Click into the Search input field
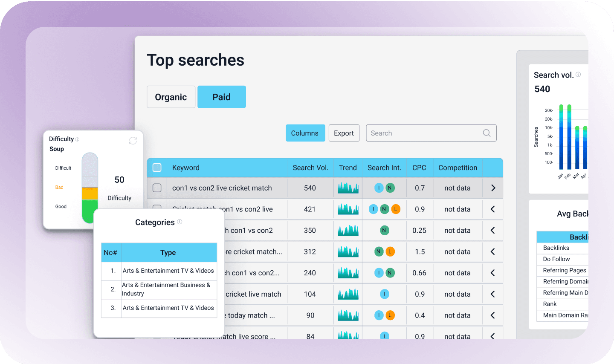This screenshot has height=364, width=614. (x=424, y=133)
